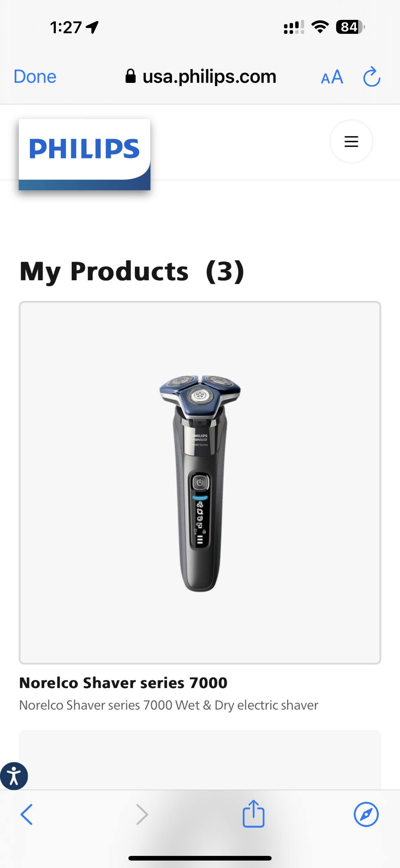Tap the usa.philips.com address bar

[x=201, y=76]
